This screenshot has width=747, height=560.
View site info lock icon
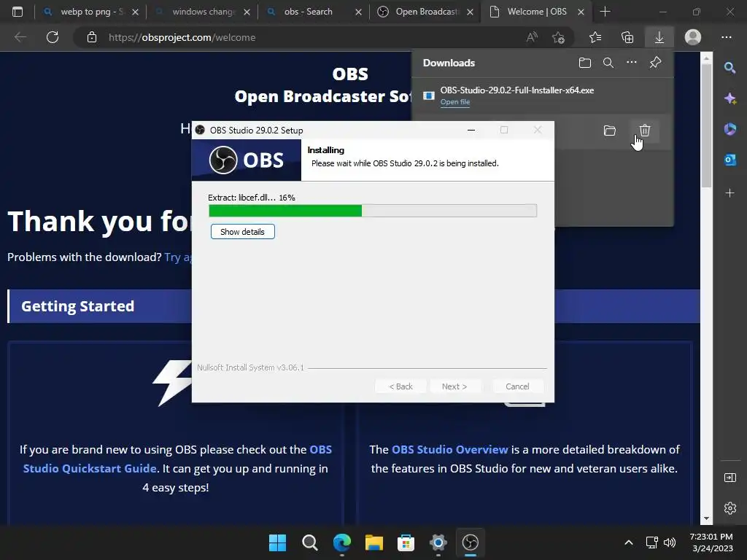92,37
